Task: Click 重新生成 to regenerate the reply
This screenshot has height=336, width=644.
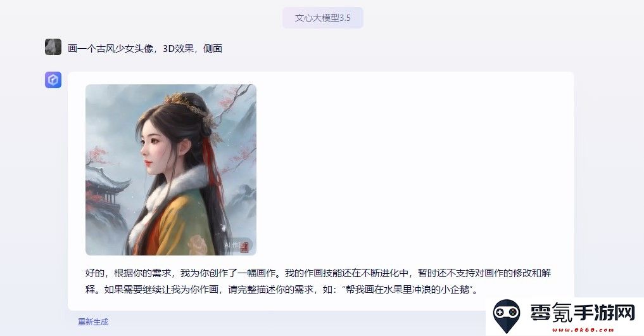Action: (x=93, y=321)
